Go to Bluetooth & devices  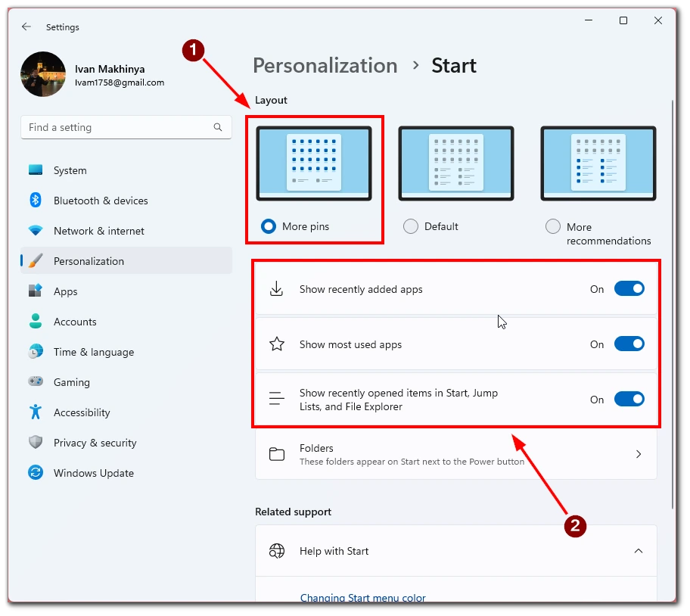pyautogui.click(x=126, y=201)
